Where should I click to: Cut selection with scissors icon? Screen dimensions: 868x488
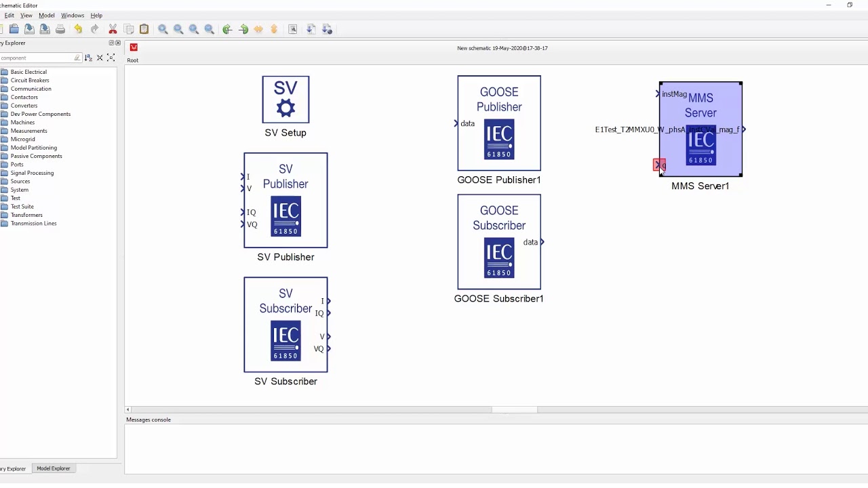point(113,29)
